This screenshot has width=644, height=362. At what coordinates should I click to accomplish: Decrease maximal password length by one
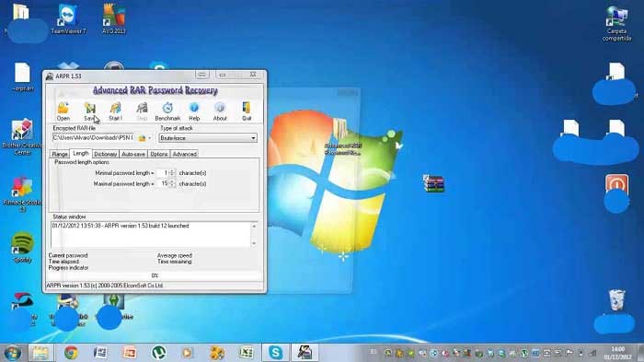[172, 185]
